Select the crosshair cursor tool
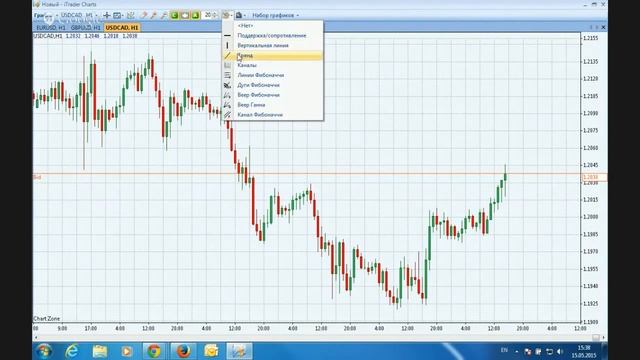Screen dimensions: 640x360 point(107,16)
